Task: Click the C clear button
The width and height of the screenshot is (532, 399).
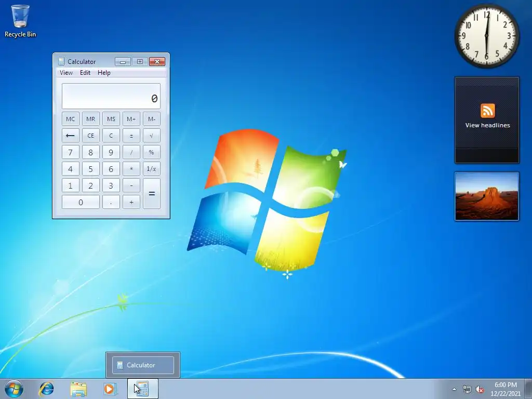Action: click(x=111, y=136)
